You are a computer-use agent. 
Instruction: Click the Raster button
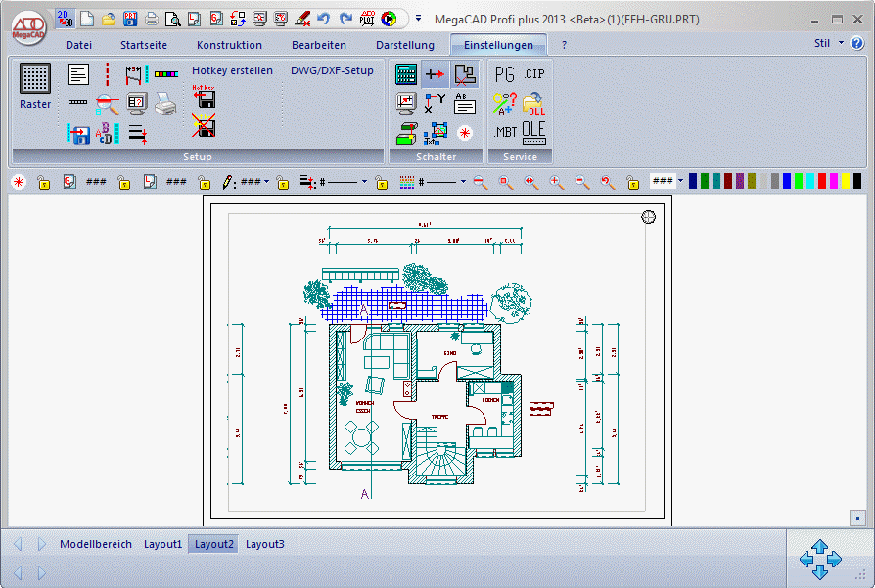35,86
